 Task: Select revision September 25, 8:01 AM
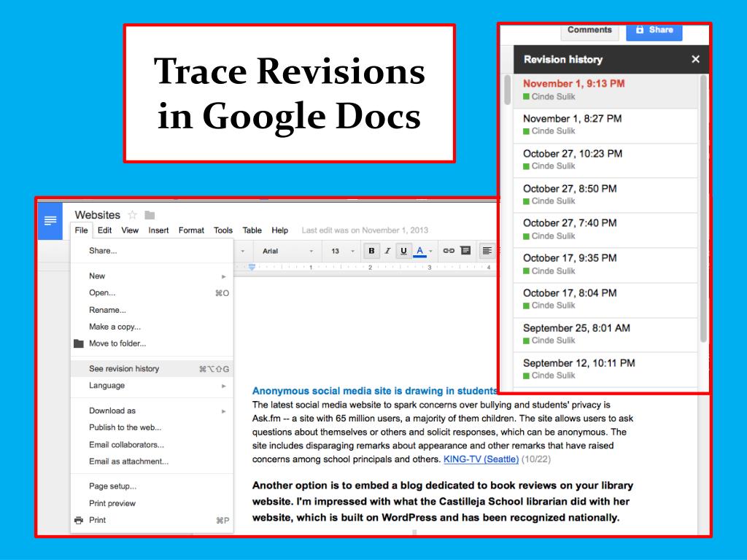[605, 334]
